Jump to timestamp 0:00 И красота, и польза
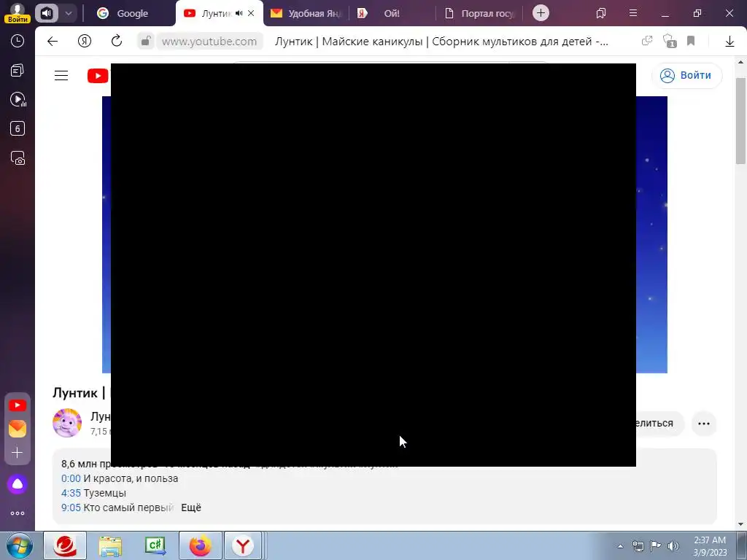The width and height of the screenshot is (747, 560). click(x=71, y=478)
